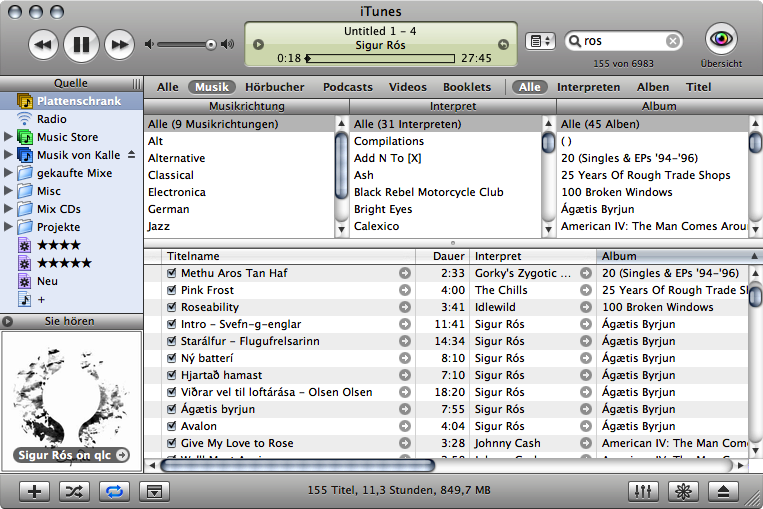Click the Übersicht browse eye icon
The image size is (763, 509).
pyautogui.click(x=721, y=39)
